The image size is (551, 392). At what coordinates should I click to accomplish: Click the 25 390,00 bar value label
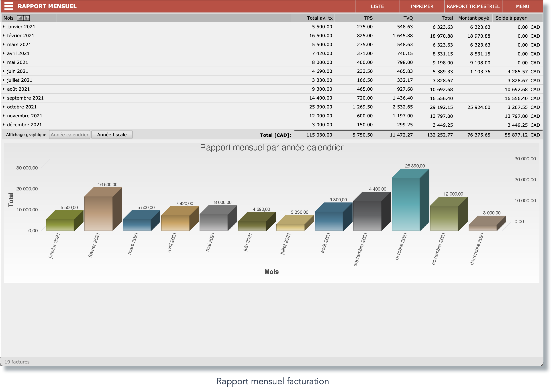(x=415, y=166)
